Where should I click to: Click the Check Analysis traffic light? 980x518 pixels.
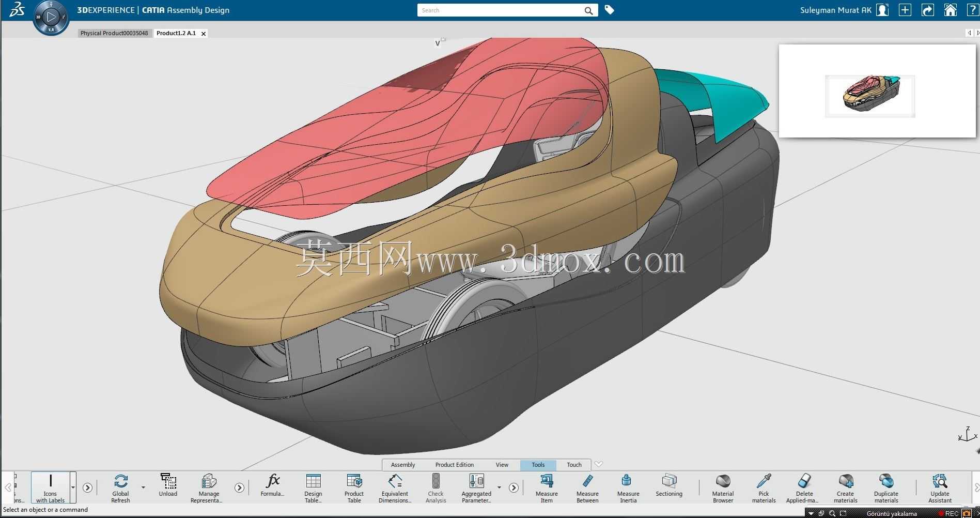coord(435,487)
